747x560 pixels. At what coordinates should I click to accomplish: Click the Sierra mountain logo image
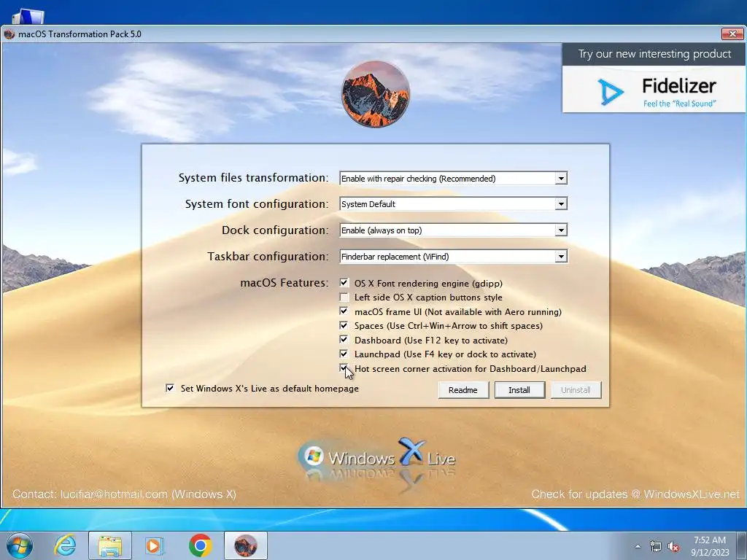376,94
